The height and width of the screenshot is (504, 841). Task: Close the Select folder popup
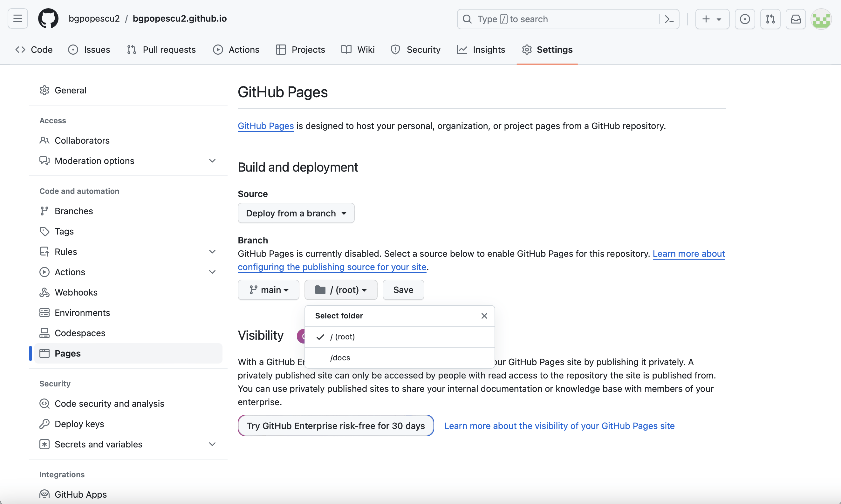point(484,316)
